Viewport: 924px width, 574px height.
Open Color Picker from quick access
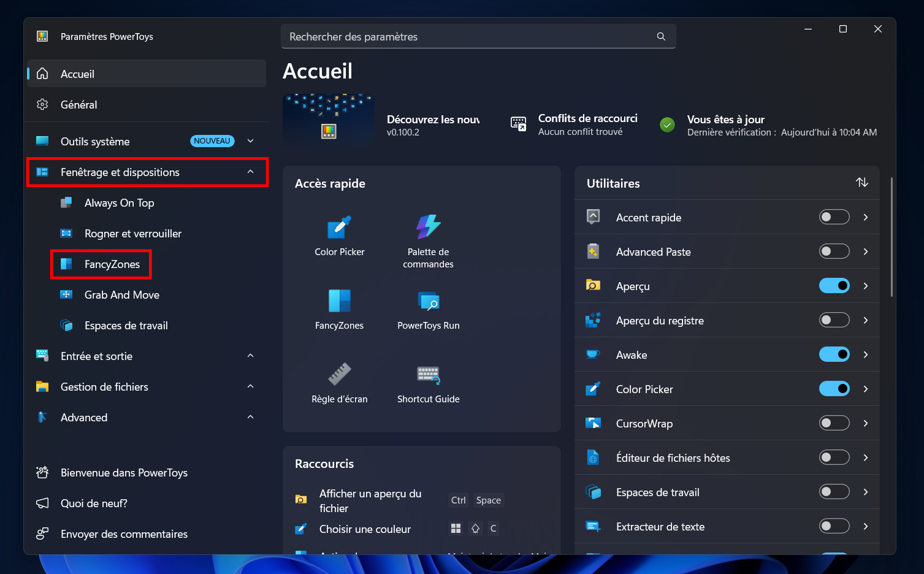[339, 235]
